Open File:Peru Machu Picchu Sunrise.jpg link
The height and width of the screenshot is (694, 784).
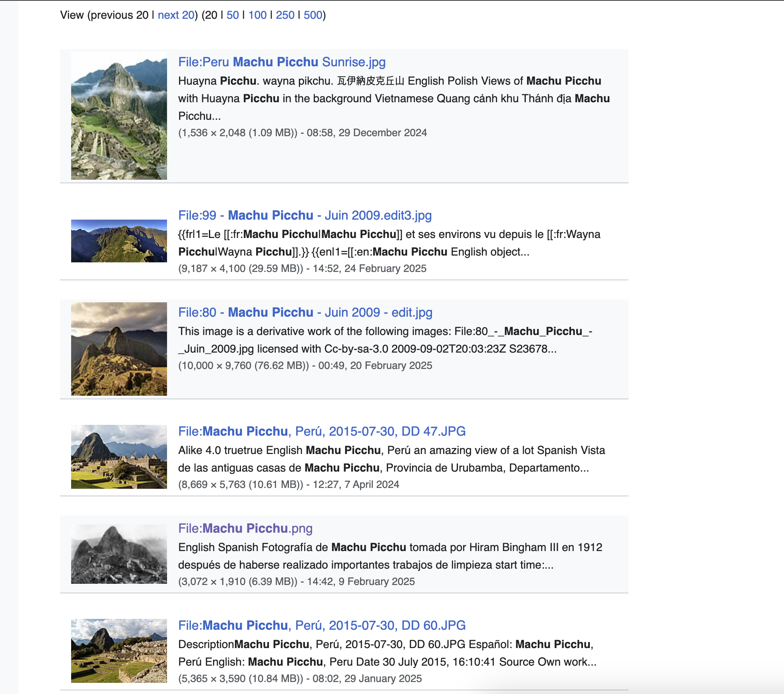(x=282, y=62)
